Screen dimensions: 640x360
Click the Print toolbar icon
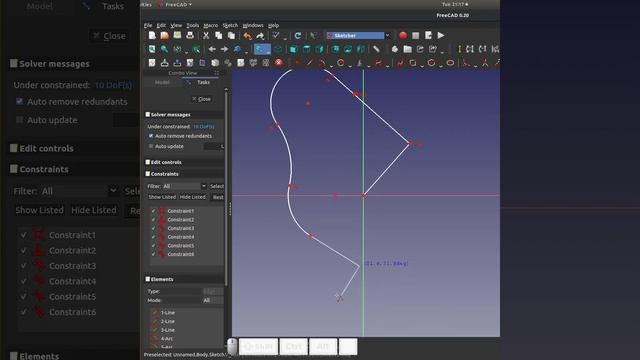point(190,36)
